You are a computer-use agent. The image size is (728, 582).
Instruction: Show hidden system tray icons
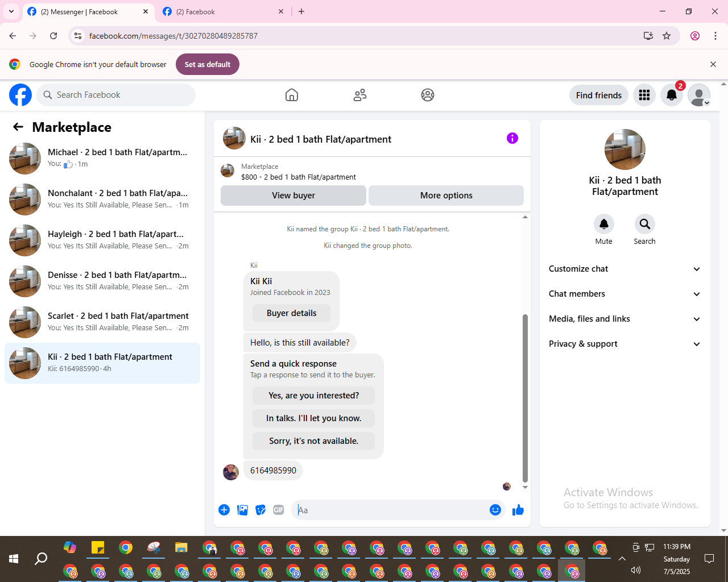click(622, 559)
